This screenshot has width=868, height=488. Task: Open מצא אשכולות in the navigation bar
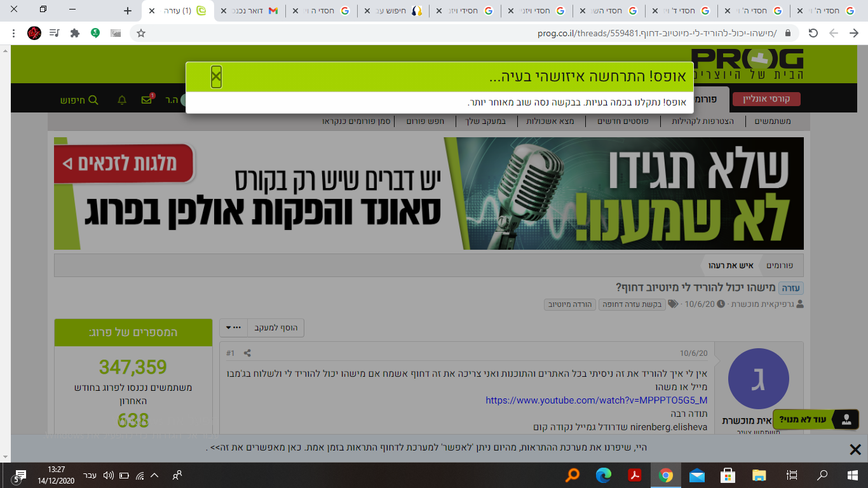pyautogui.click(x=551, y=121)
